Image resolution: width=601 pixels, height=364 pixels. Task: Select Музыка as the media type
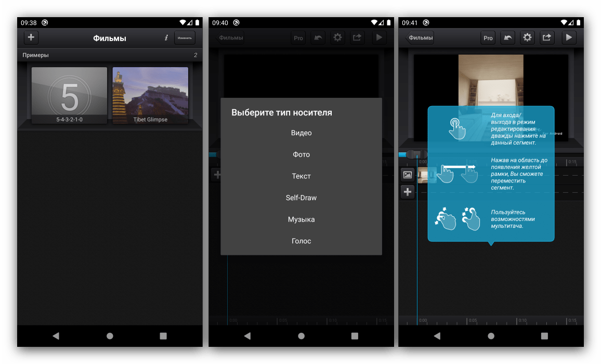click(301, 219)
